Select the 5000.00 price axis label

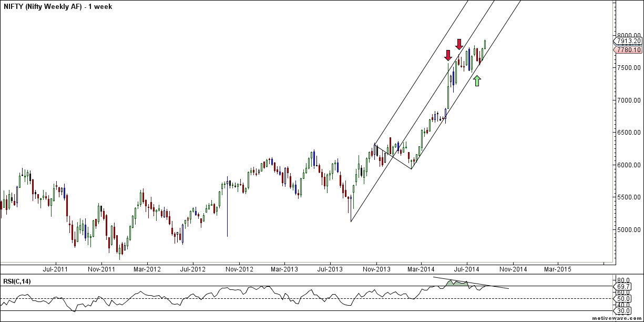(x=629, y=229)
